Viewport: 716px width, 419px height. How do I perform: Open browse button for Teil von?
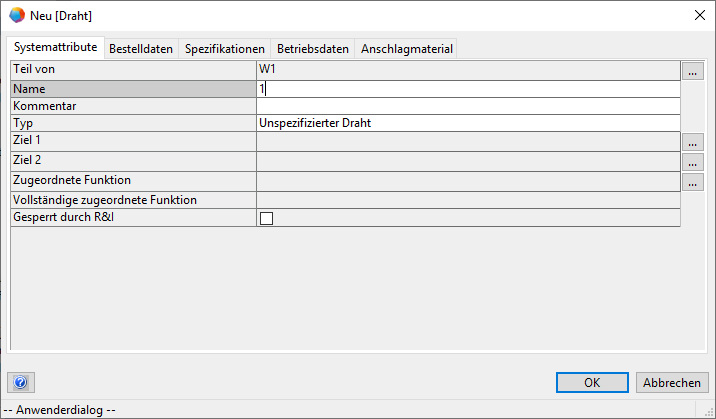(x=693, y=71)
